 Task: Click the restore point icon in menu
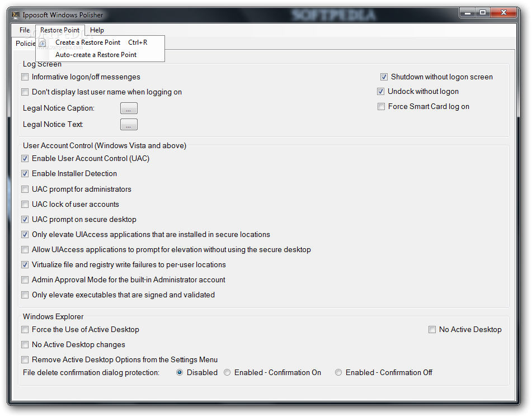pos(43,43)
